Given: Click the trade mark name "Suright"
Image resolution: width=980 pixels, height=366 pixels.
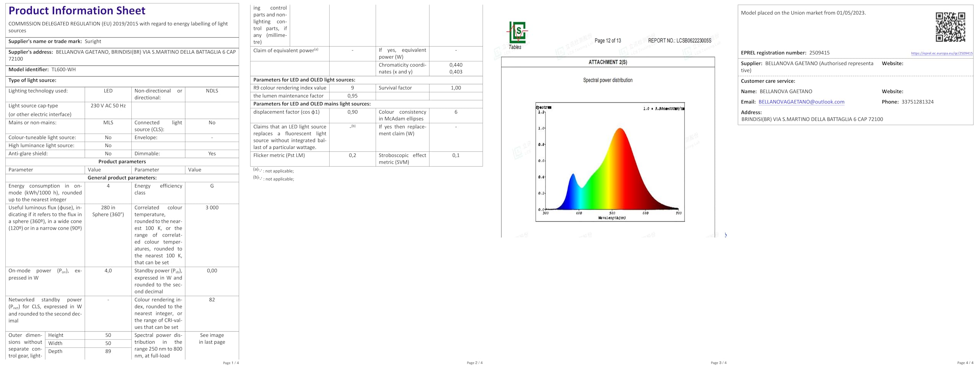Looking at the screenshot, I should (93, 41).
